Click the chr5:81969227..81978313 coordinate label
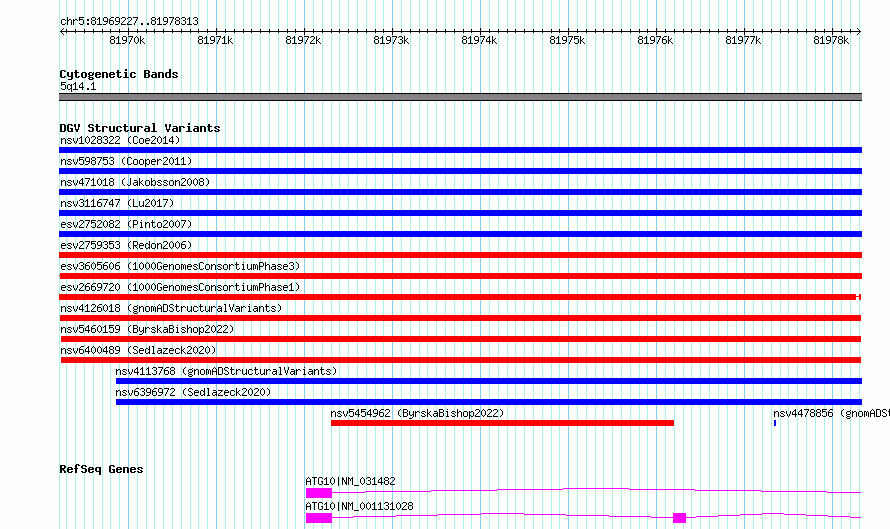The height and width of the screenshot is (529, 890). click(129, 21)
